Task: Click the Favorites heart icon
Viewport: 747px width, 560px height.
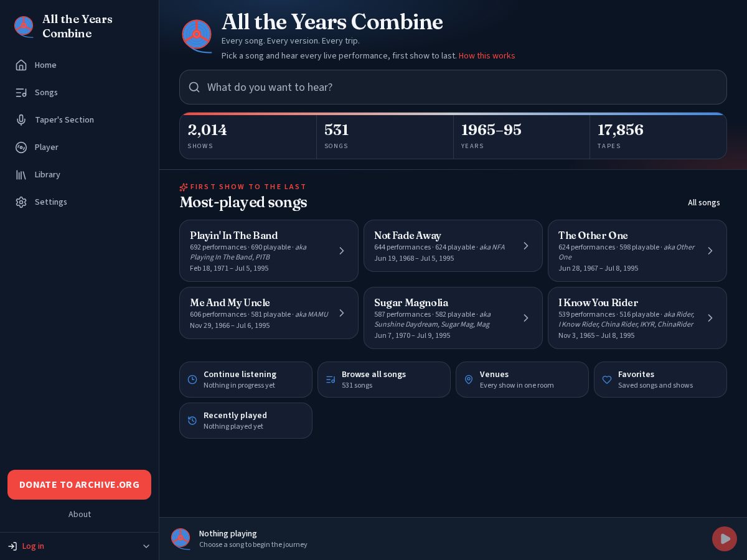Action: (x=607, y=380)
